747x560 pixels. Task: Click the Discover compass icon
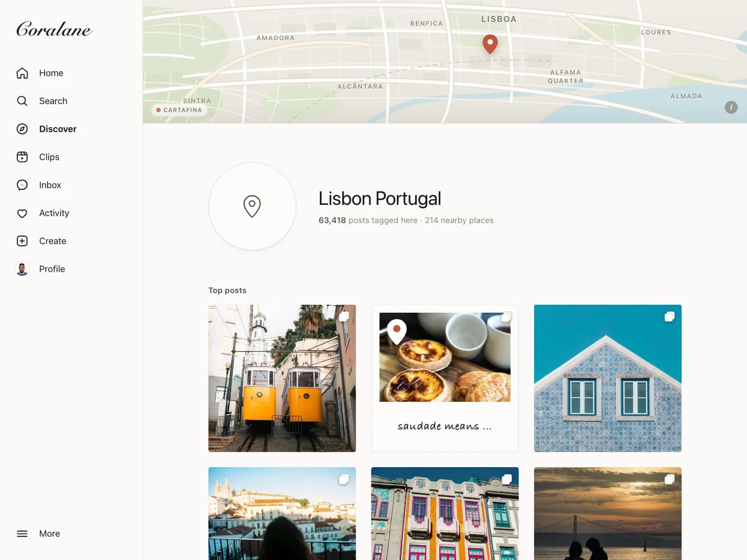point(22,129)
